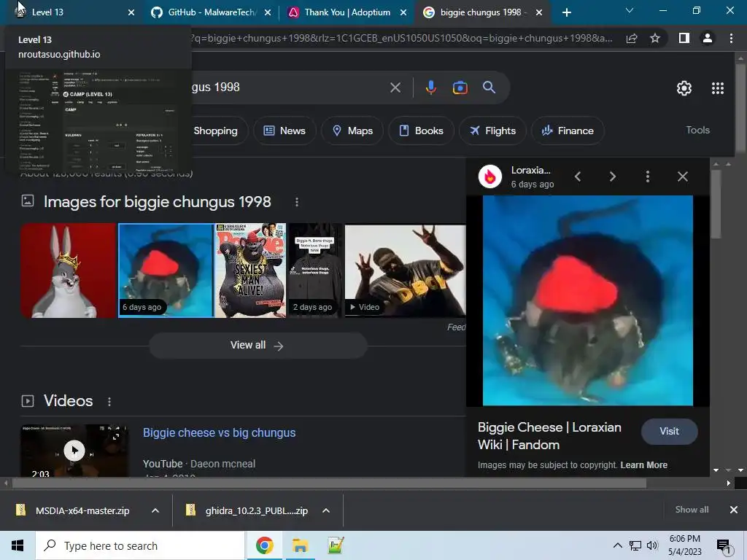
Task: Bookmark this page with star icon
Action: [x=655, y=38]
